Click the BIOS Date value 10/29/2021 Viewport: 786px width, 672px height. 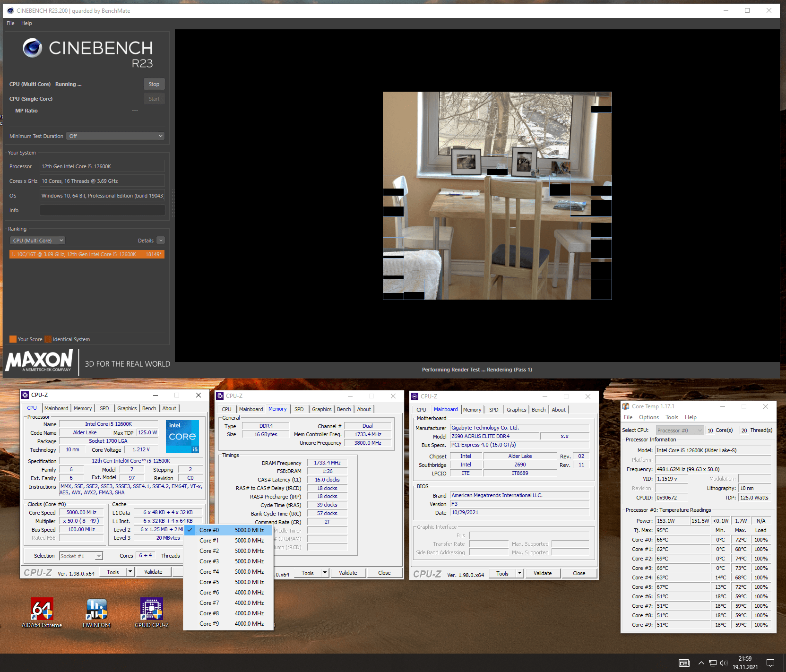[520, 512]
